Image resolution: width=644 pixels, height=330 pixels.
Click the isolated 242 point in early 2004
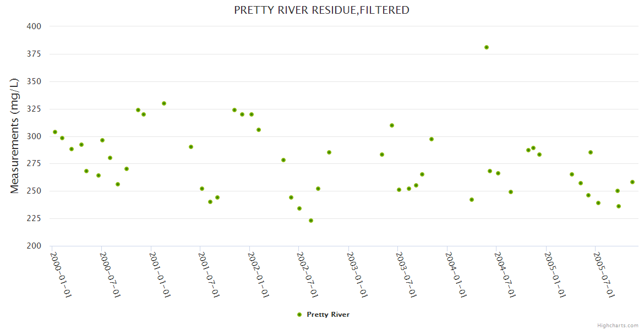pos(472,200)
